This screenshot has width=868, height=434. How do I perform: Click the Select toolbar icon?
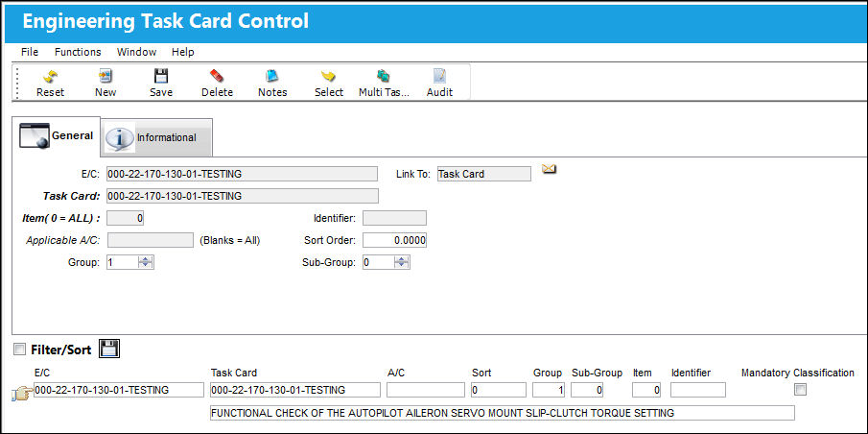click(x=329, y=76)
